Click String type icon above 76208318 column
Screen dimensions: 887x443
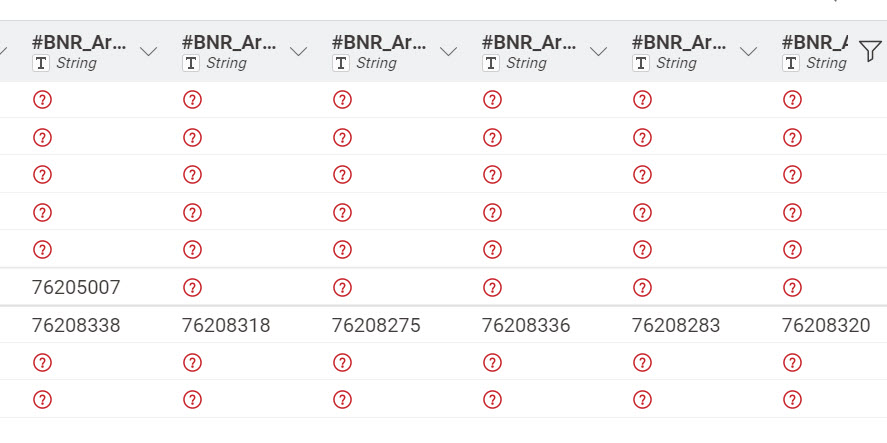coord(191,63)
